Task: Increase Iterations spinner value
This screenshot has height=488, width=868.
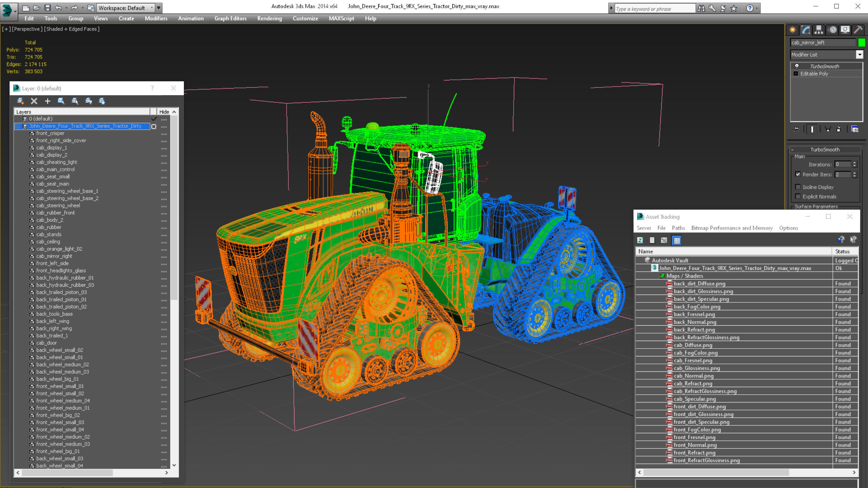Action: point(854,163)
